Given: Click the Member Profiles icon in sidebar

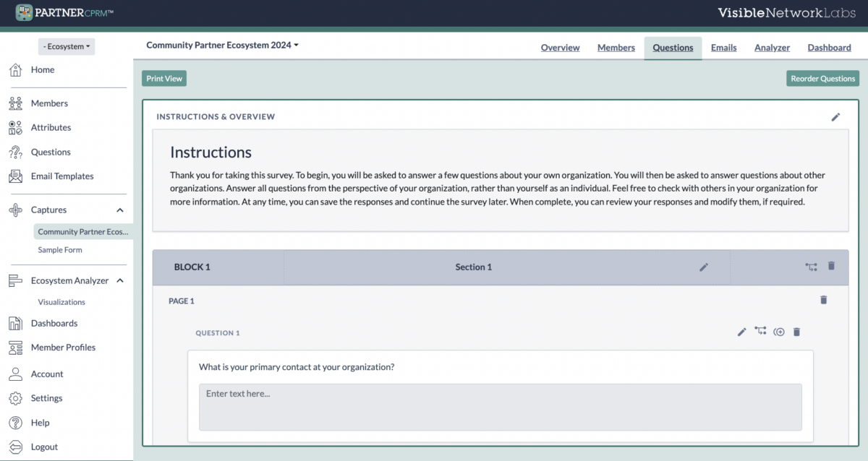Looking at the screenshot, I should click(15, 348).
